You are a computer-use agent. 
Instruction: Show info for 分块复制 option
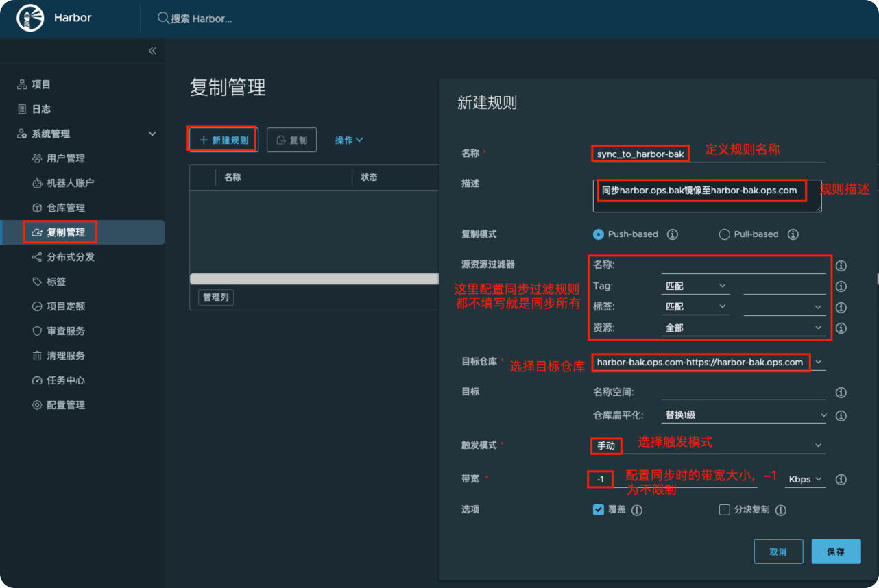[781, 511]
